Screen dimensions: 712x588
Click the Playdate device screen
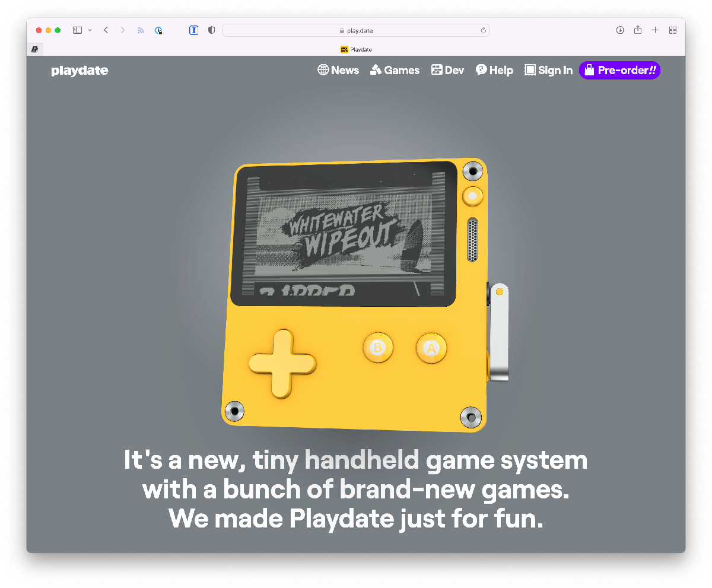pyautogui.click(x=344, y=233)
